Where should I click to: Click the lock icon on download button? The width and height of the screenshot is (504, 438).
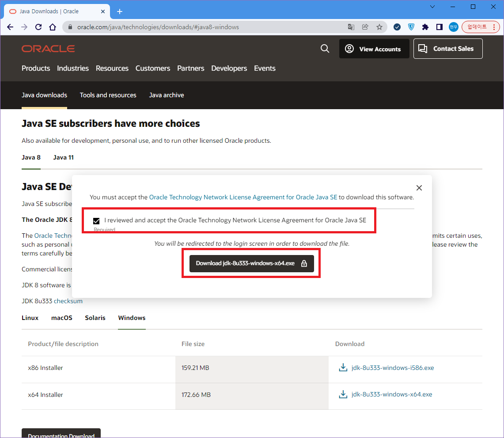(x=304, y=263)
